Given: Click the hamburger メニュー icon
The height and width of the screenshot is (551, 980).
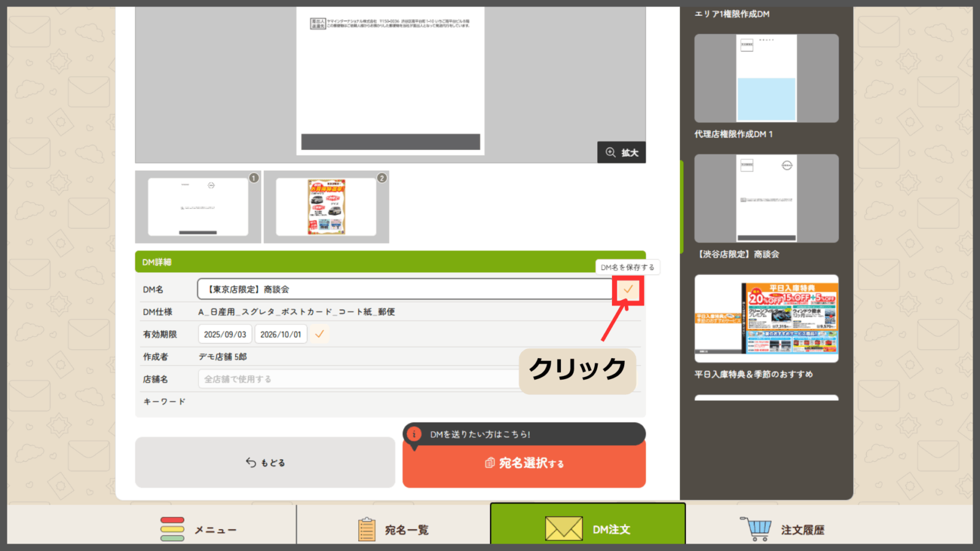Looking at the screenshot, I should 172,529.
